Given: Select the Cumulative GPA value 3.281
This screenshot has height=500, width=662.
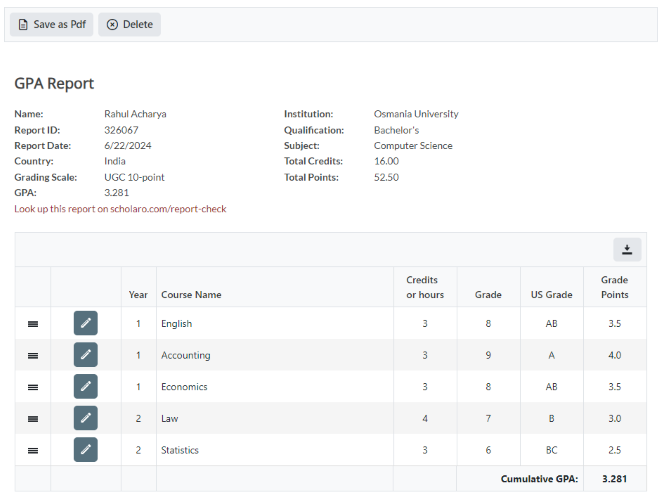Looking at the screenshot, I should 614,479.
